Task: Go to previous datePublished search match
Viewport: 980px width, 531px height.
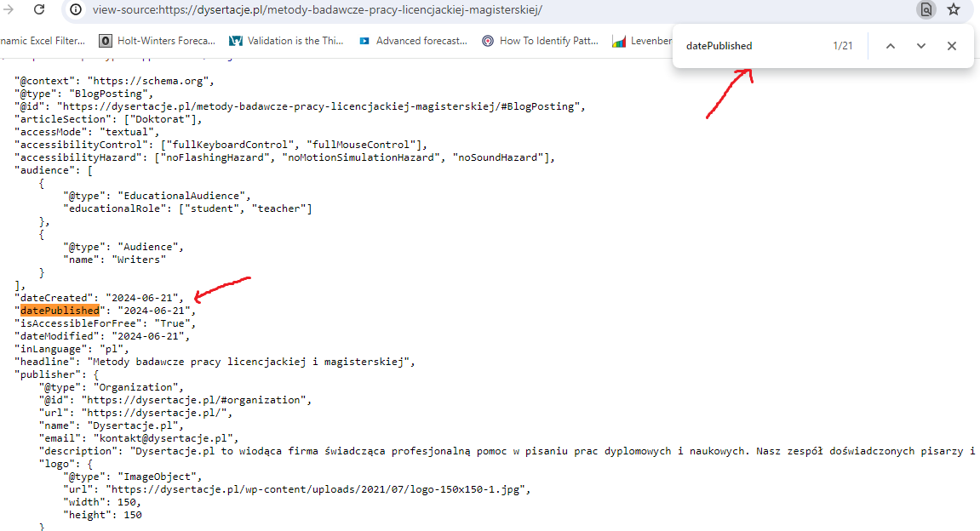Action: pyautogui.click(x=891, y=46)
